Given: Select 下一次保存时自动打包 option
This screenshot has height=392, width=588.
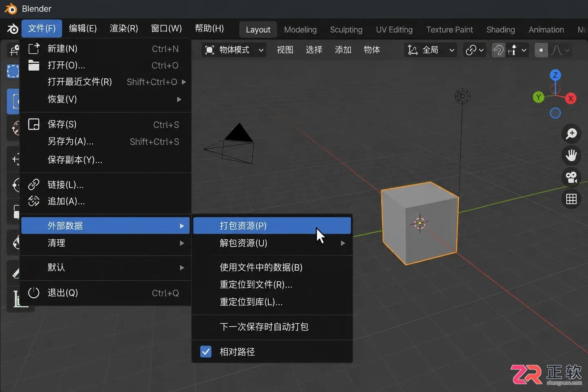Looking at the screenshot, I should coord(272,327).
